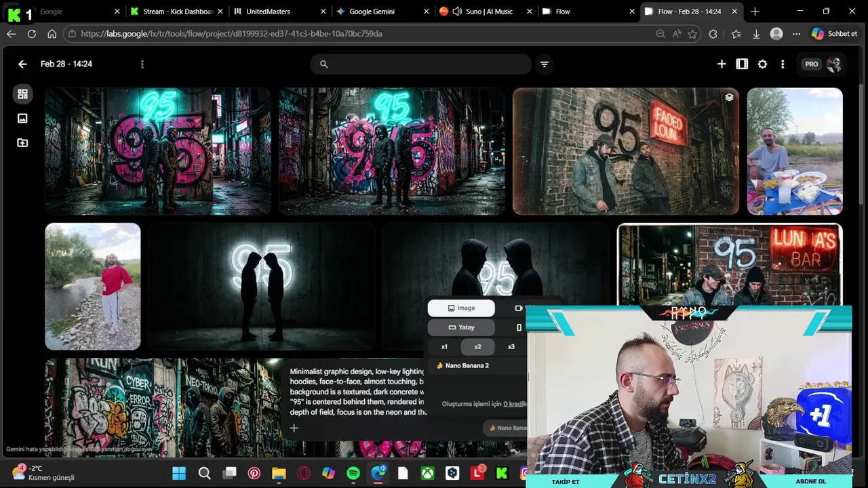
Task: Select Image generation mode
Action: (461, 308)
